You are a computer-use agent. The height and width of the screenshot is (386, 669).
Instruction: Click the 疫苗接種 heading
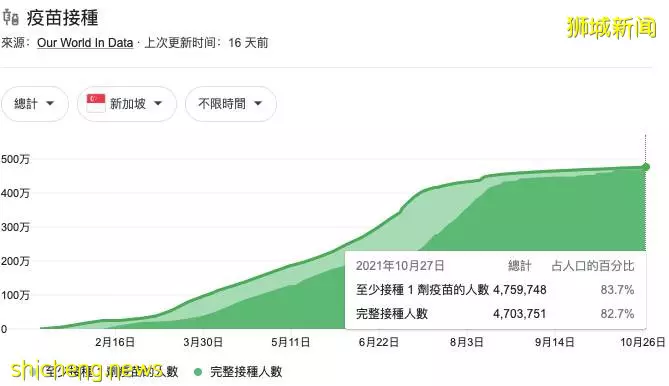pos(63,18)
